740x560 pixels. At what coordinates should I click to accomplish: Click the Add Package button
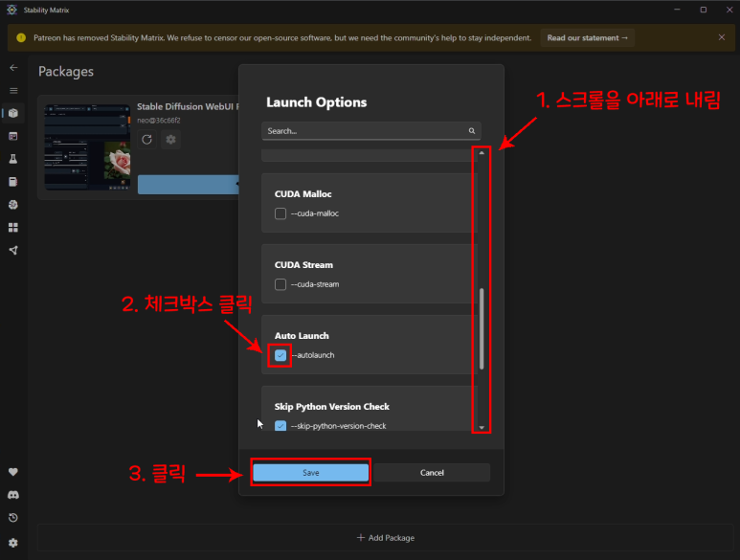coord(386,538)
